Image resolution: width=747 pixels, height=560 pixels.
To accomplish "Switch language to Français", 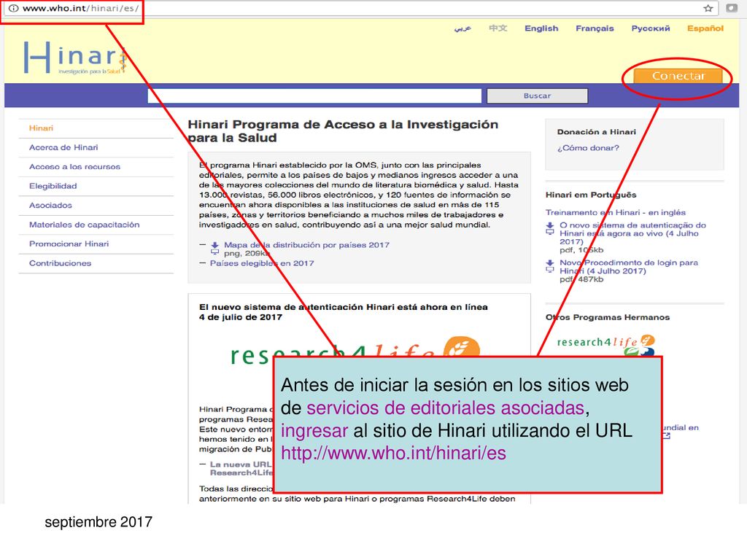I will click(595, 28).
